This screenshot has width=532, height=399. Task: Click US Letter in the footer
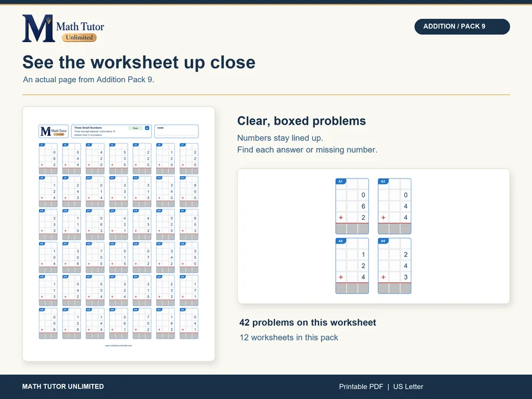tap(408, 387)
